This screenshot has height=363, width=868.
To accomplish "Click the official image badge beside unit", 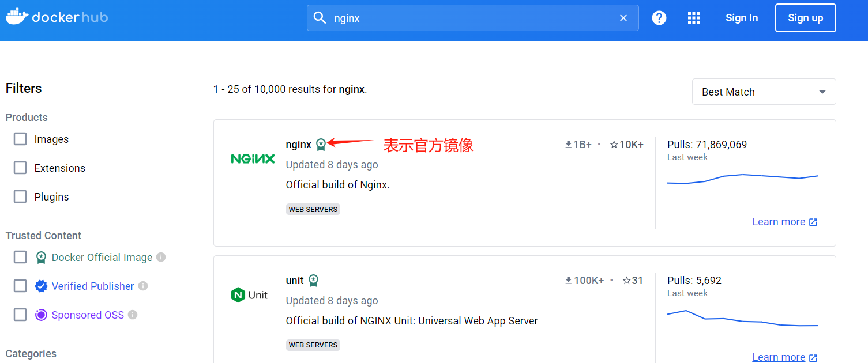I will tap(313, 281).
